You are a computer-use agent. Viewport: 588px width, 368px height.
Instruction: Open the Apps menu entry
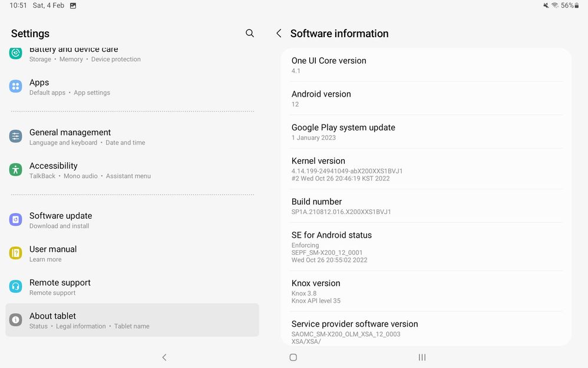(132, 87)
